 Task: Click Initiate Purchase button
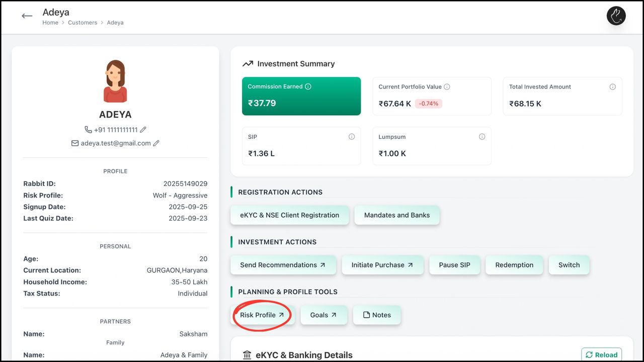[x=382, y=265]
